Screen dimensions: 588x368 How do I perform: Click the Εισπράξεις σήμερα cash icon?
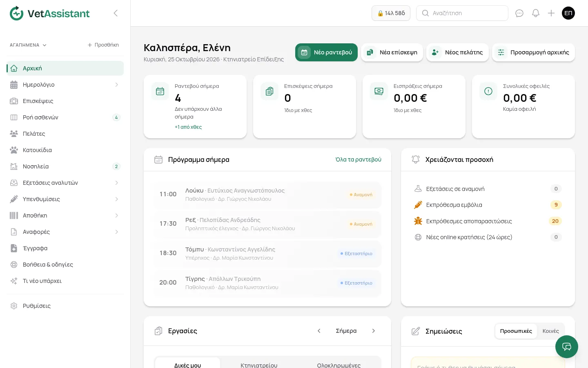click(379, 91)
